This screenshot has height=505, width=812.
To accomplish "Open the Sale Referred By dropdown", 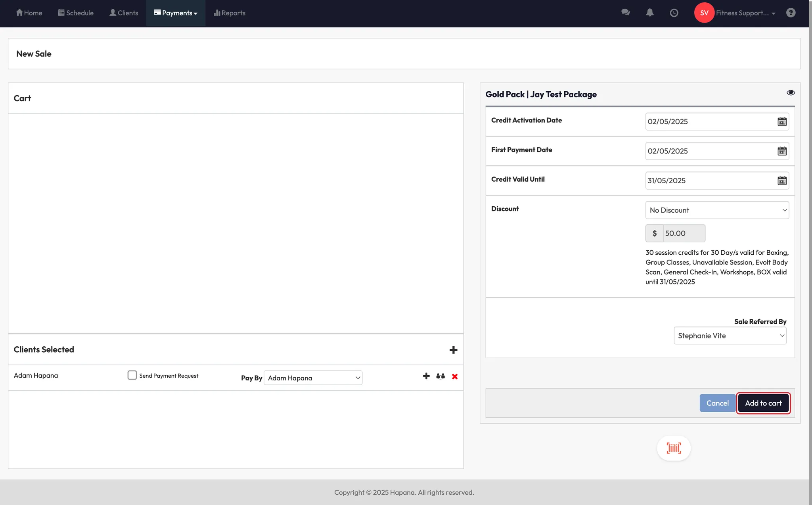I will point(730,336).
